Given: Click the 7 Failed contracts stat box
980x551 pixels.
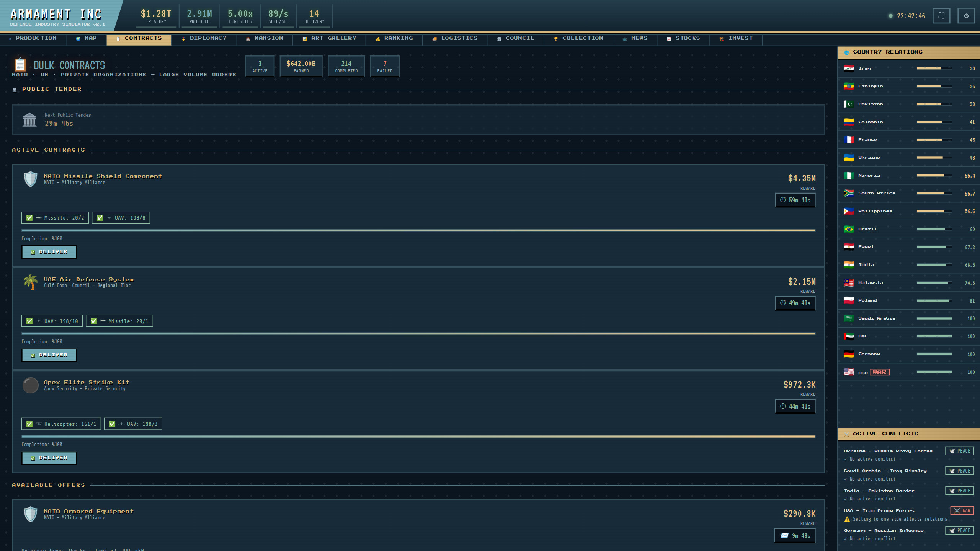Looking at the screenshot, I should [x=385, y=66].
